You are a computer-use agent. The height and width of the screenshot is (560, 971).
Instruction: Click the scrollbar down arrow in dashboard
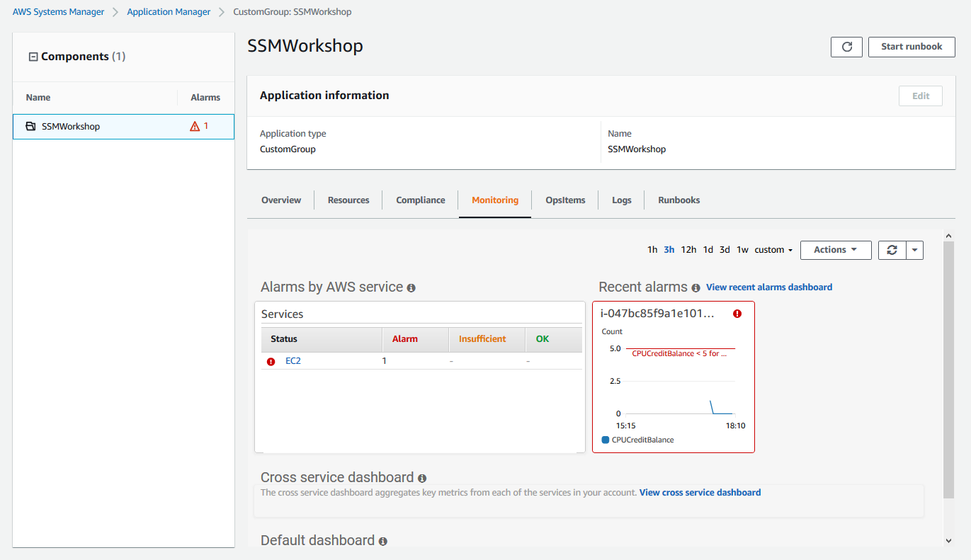click(x=949, y=541)
